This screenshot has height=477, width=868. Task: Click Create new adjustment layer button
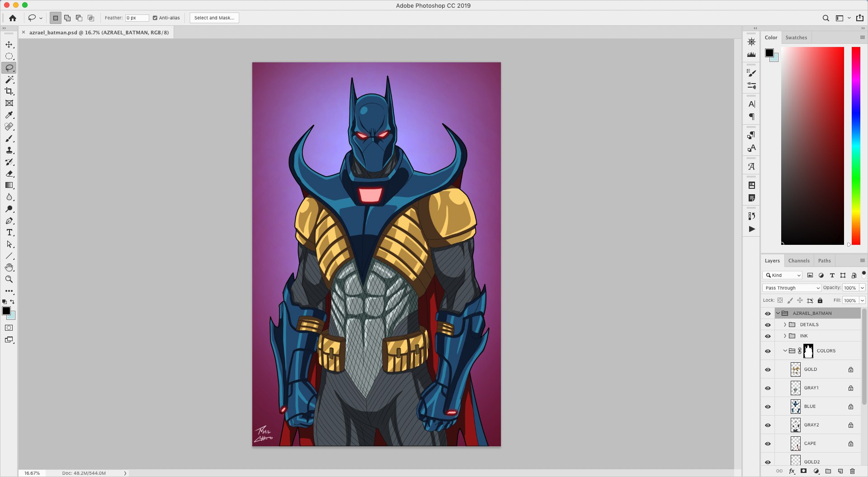tap(816, 471)
